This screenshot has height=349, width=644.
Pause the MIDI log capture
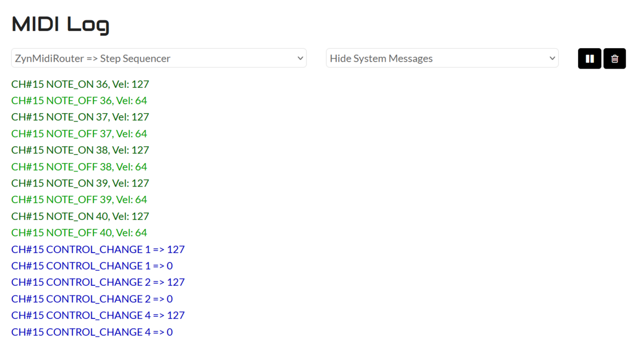pyautogui.click(x=589, y=58)
